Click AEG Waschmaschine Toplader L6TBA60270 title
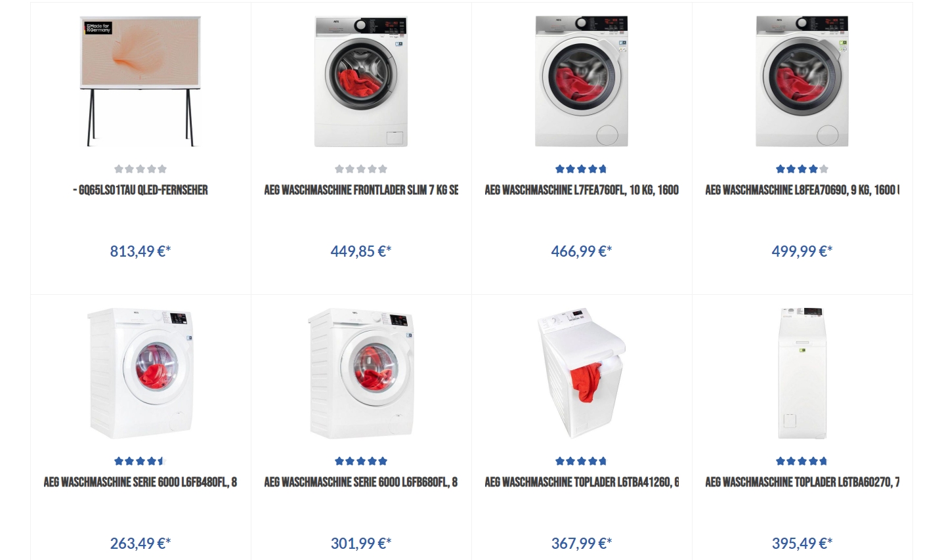 coord(802,482)
